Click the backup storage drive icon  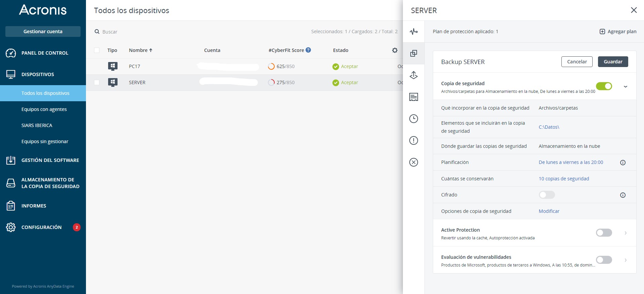[11, 183]
